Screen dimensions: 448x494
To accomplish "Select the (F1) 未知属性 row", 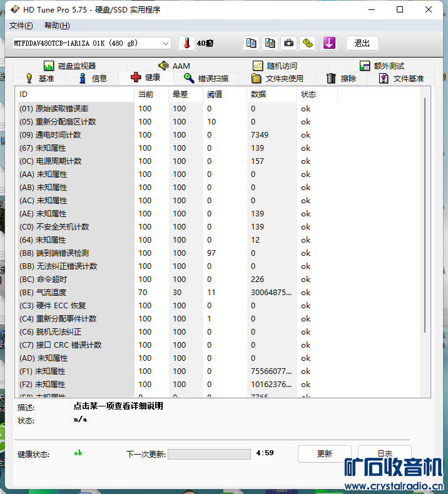I will pyautogui.click(x=218, y=371).
